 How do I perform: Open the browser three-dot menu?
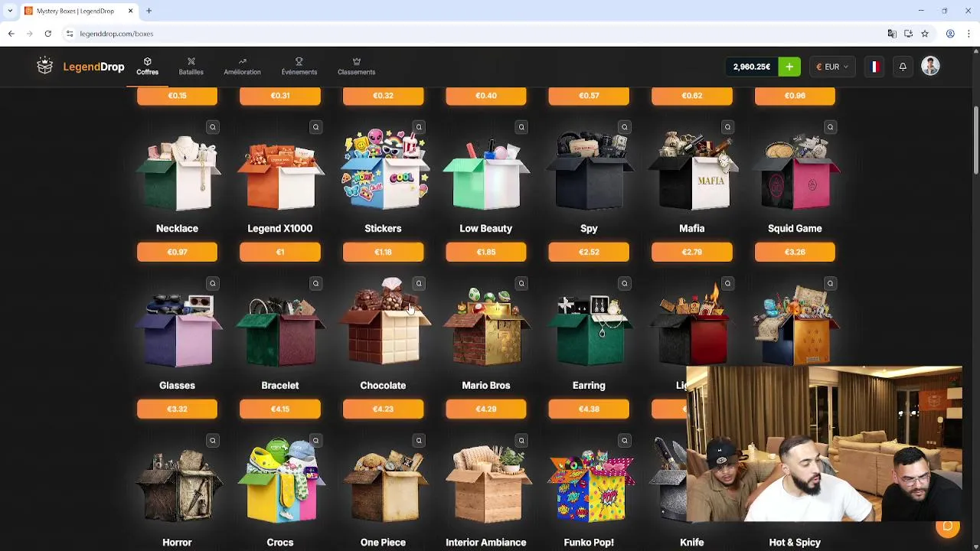(969, 34)
